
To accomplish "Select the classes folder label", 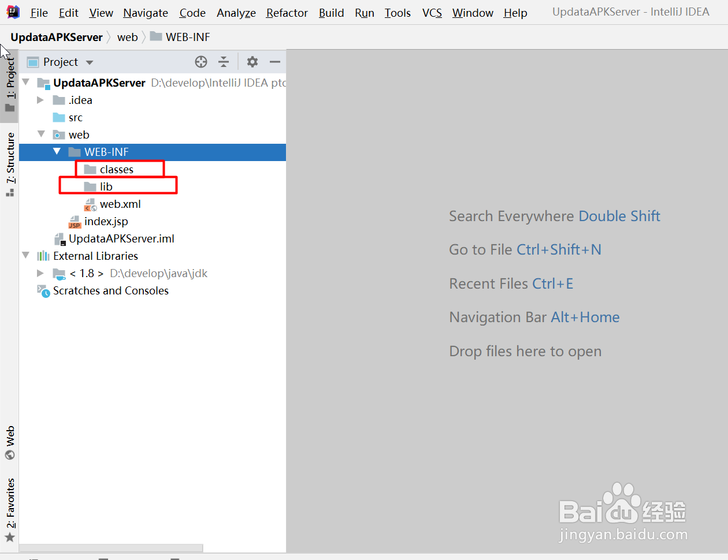I will click(117, 170).
